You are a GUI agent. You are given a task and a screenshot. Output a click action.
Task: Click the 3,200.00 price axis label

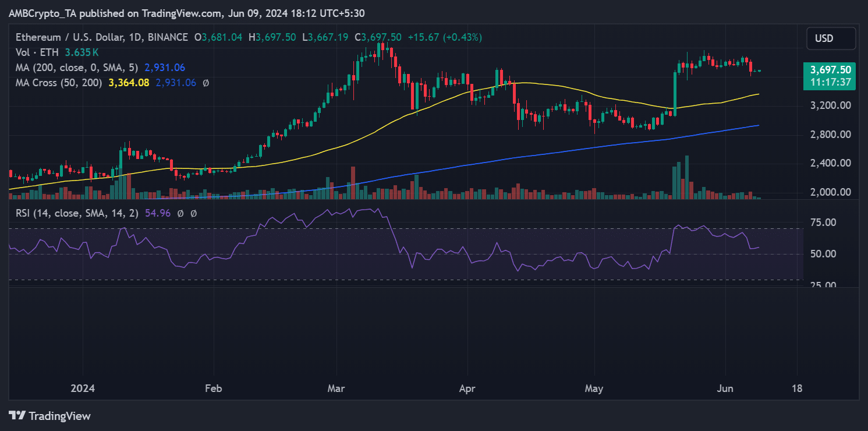click(831, 105)
